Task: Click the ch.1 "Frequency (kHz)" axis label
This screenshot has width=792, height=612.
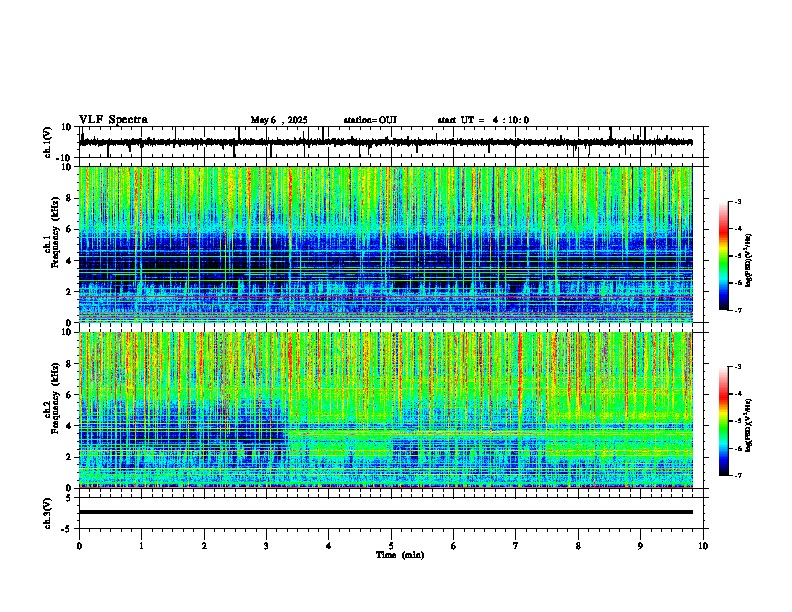Action: (x=55, y=233)
